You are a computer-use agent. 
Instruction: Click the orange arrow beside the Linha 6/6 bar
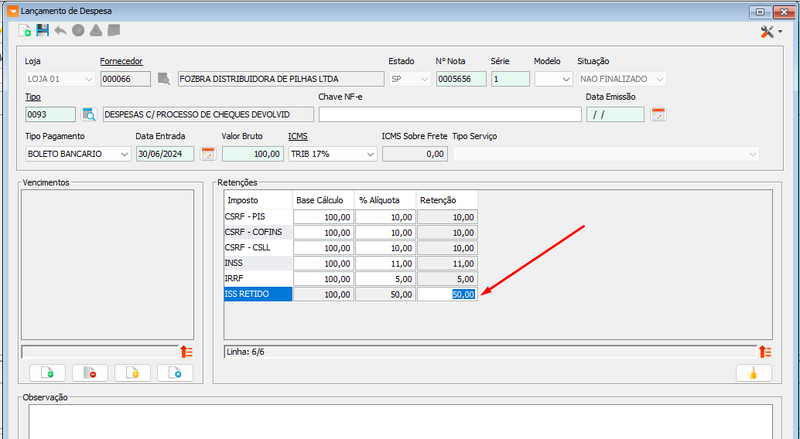[x=764, y=352]
